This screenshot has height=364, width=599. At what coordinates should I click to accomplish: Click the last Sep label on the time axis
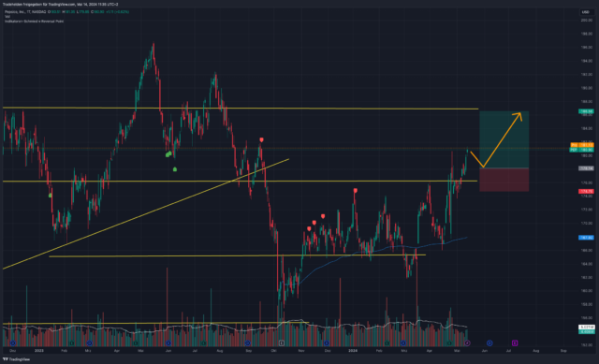point(563,350)
